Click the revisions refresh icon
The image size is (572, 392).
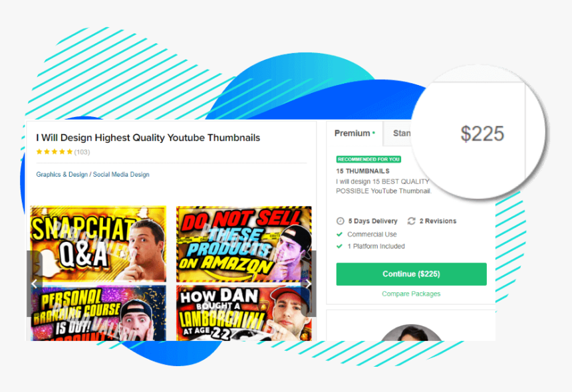(x=412, y=221)
